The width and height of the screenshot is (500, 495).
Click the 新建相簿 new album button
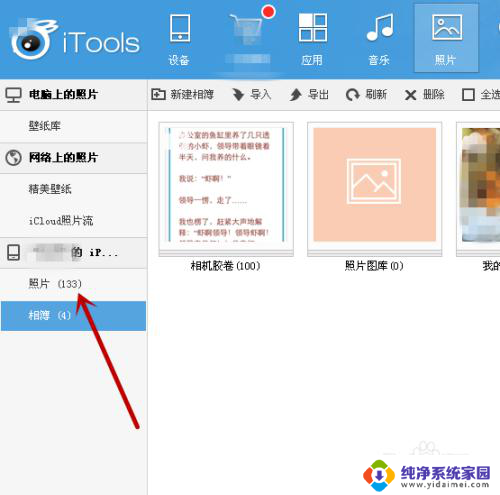(182, 95)
